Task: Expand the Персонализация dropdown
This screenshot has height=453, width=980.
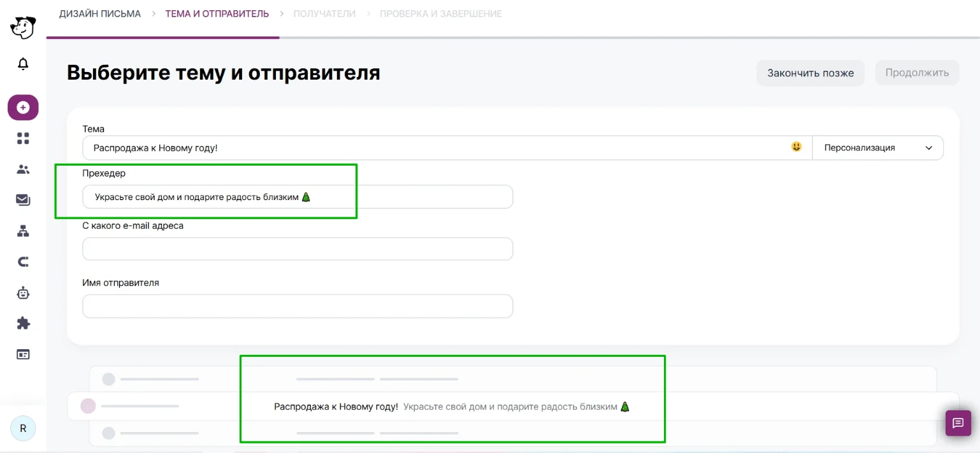Action: point(878,148)
